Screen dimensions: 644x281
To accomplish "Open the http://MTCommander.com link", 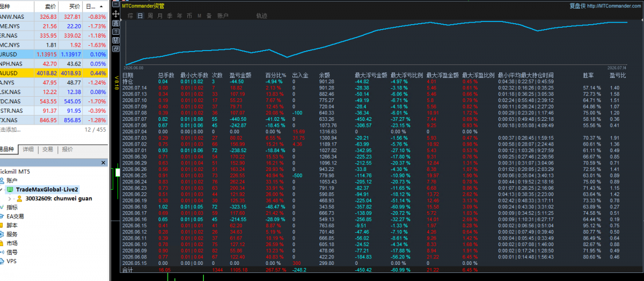I will (614, 6).
